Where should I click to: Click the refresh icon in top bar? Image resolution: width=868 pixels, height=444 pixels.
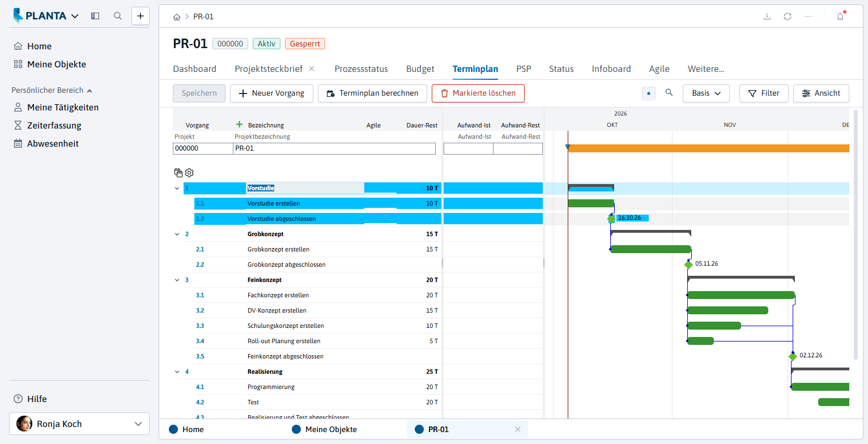tap(788, 16)
